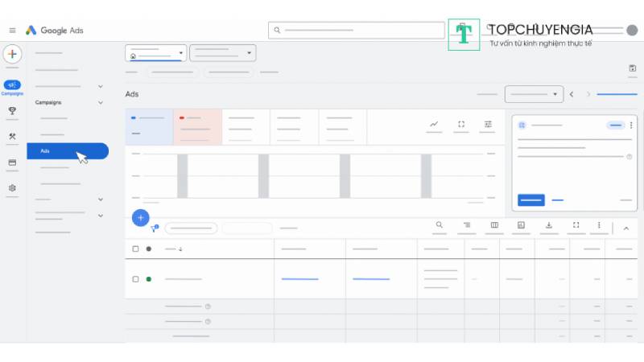Click the blue round add ad button

tap(141, 217)
